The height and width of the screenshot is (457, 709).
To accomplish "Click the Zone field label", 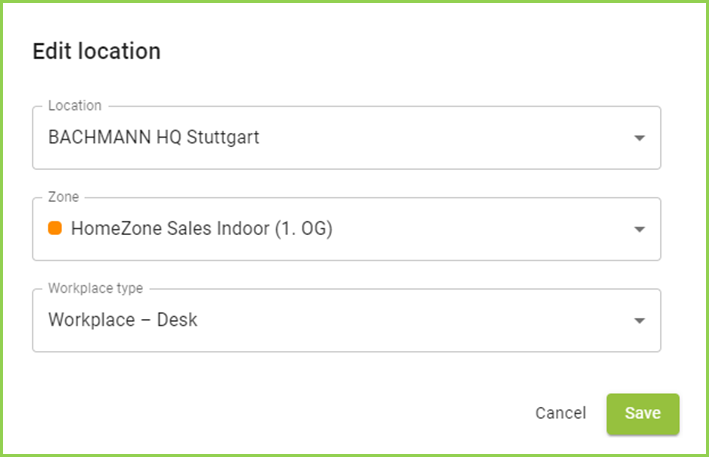I will tap(64, 197).
